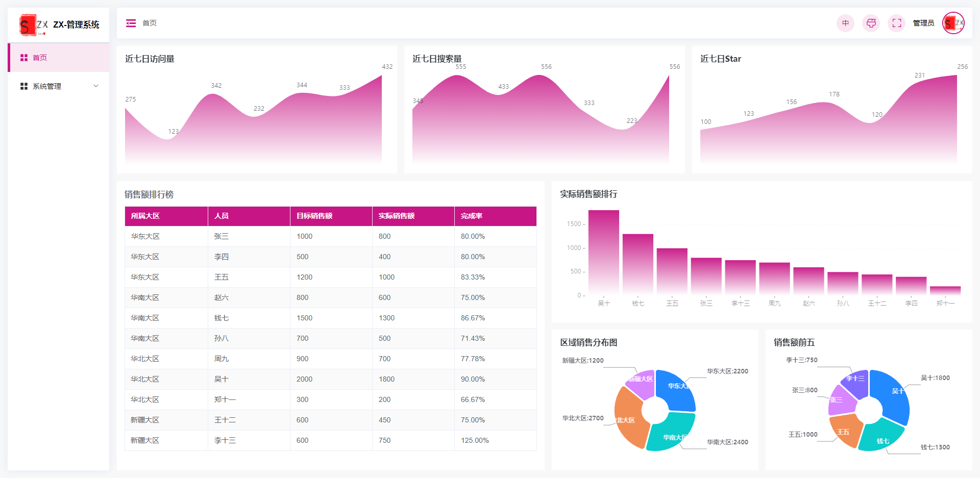Click the 钱七 bar in bar chart
Viewport: 980px width, 478px height.
click(x=638, y=265)
